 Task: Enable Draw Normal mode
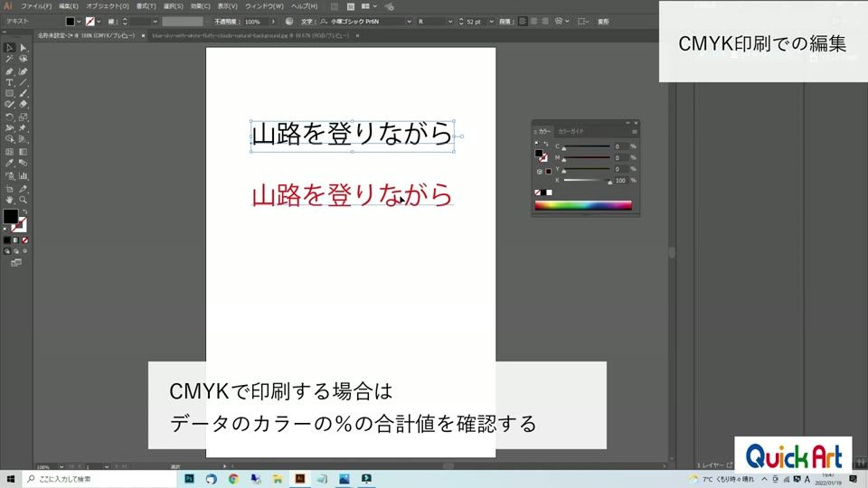tap(6, 251)
